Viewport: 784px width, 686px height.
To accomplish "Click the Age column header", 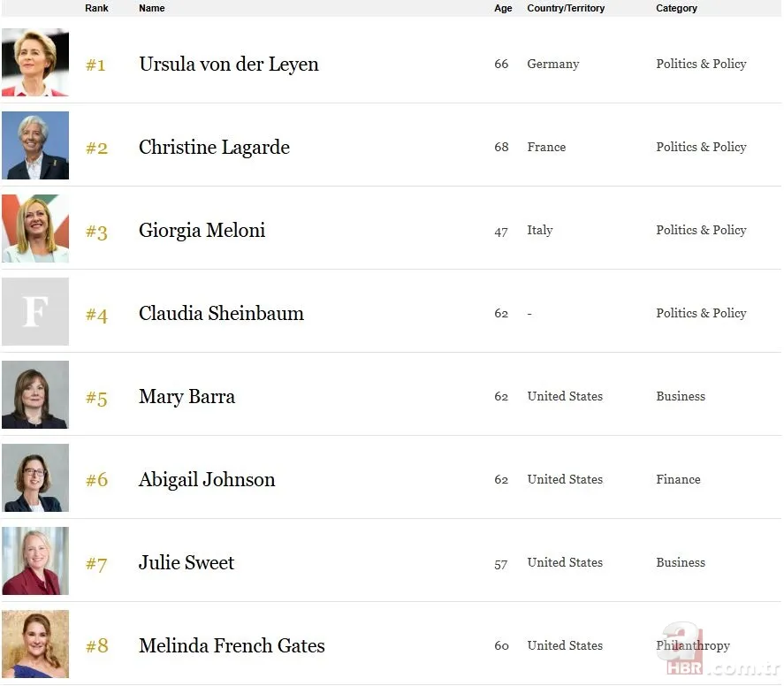I will (x=503, y=8).
